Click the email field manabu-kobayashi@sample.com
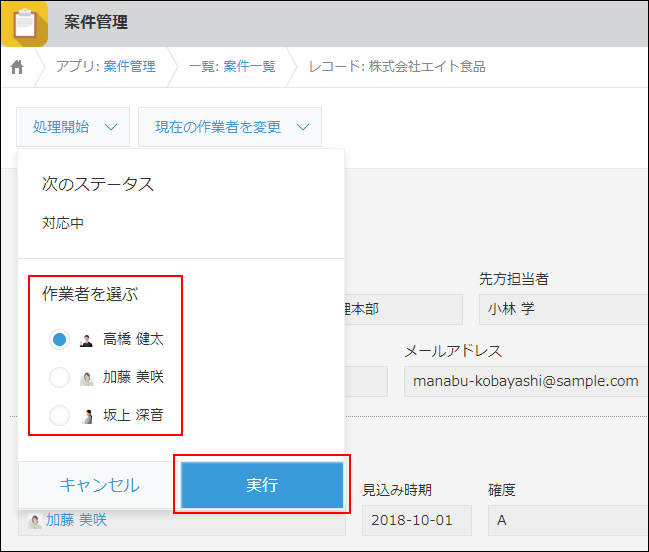 (x=526, y=381)
